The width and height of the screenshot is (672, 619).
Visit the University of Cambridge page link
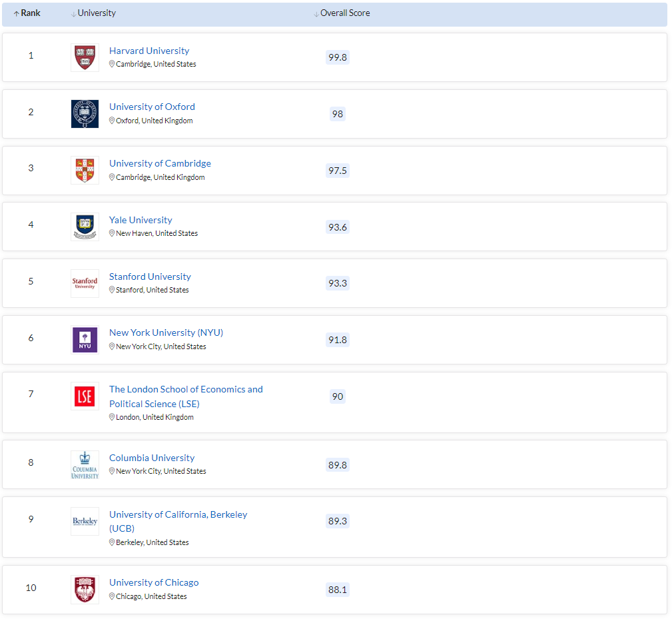coord(160,163)
